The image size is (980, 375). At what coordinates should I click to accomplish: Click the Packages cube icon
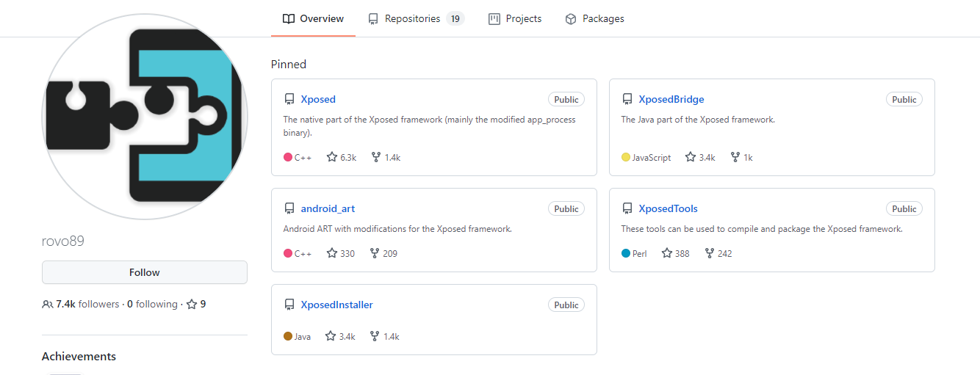(571, 19)
